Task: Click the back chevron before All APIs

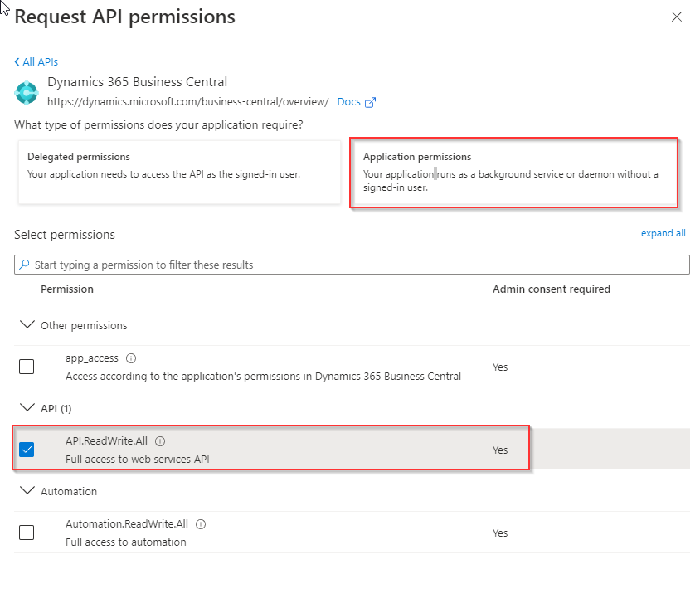Action: pos(17,62)
